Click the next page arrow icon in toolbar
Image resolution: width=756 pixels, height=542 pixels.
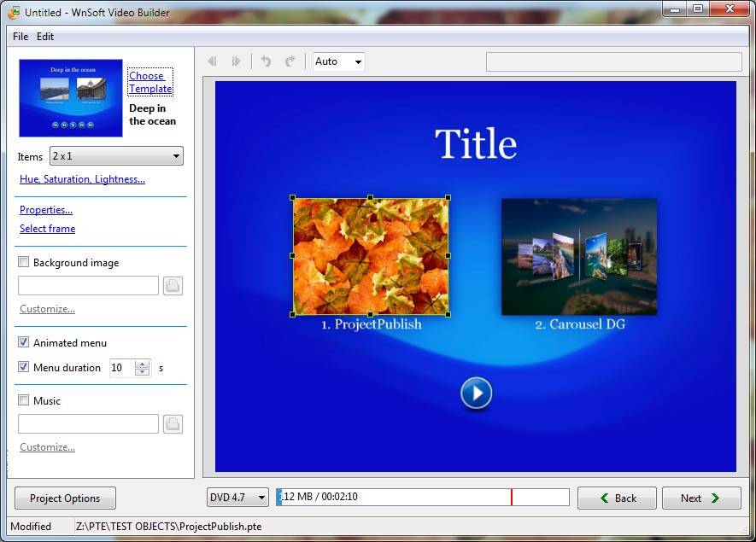tap(237, 61)
